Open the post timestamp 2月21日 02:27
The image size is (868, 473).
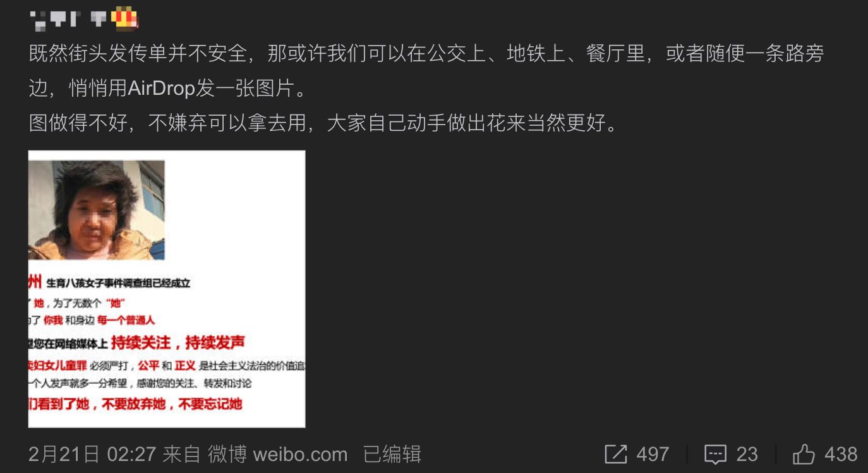pyautogui.click(x=92, y=454)
